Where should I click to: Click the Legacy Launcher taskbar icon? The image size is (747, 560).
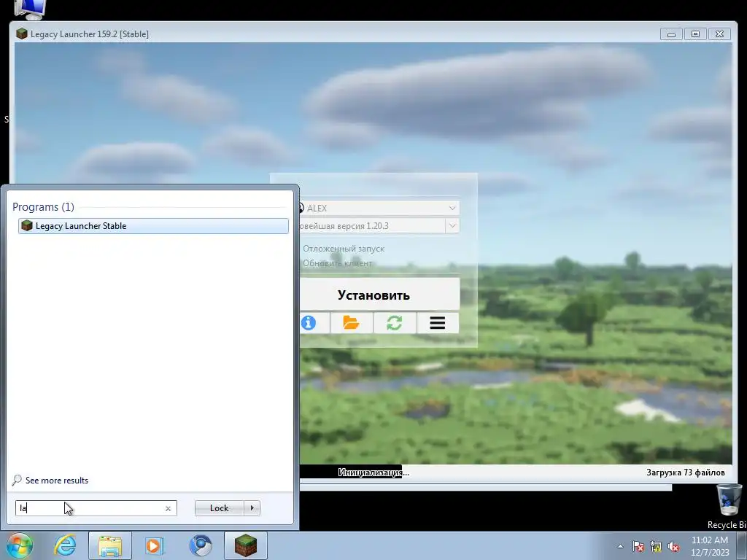click(246, 545)
